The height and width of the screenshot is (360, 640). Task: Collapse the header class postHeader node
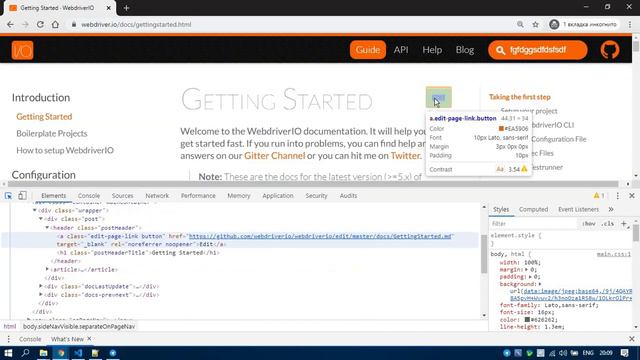(x=47, y=227)
